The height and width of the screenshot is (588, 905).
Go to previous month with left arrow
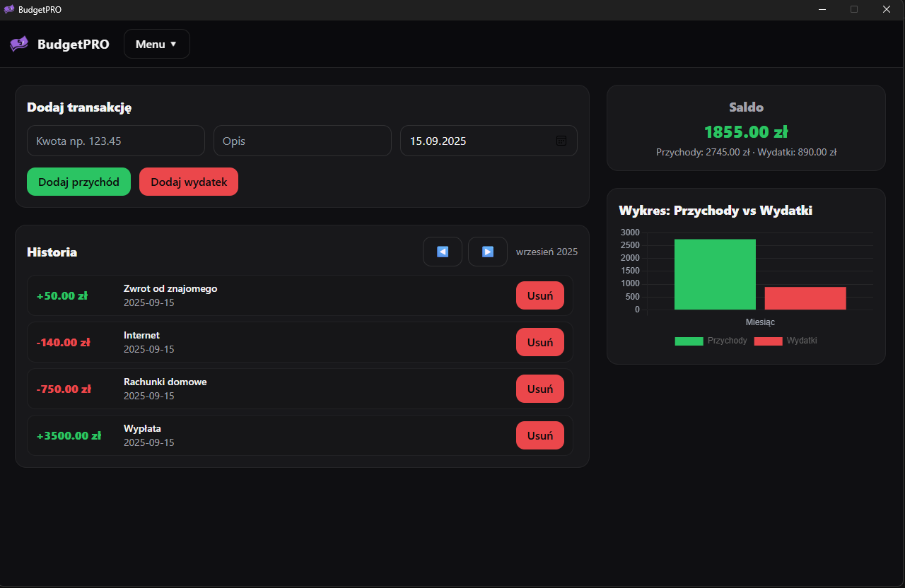(x=443, y=252)
